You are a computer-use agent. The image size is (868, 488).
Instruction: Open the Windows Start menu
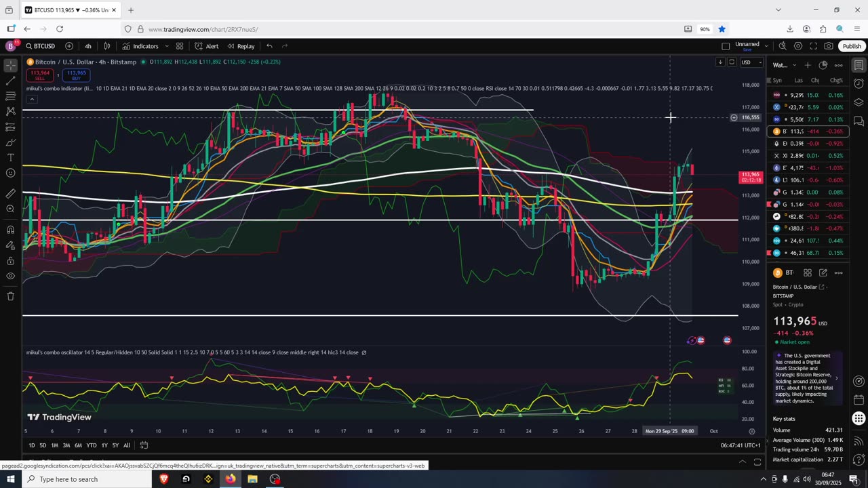coord(11,479)
